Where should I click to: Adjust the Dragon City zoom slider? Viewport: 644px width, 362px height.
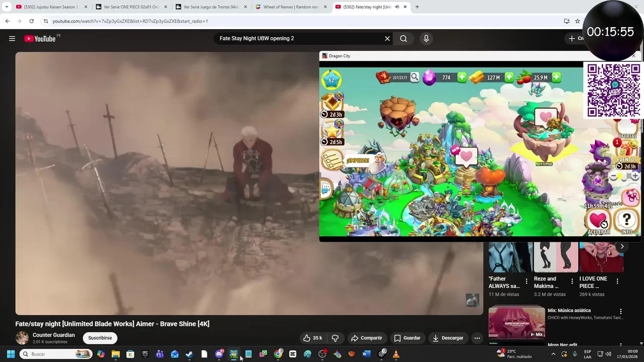624,177
